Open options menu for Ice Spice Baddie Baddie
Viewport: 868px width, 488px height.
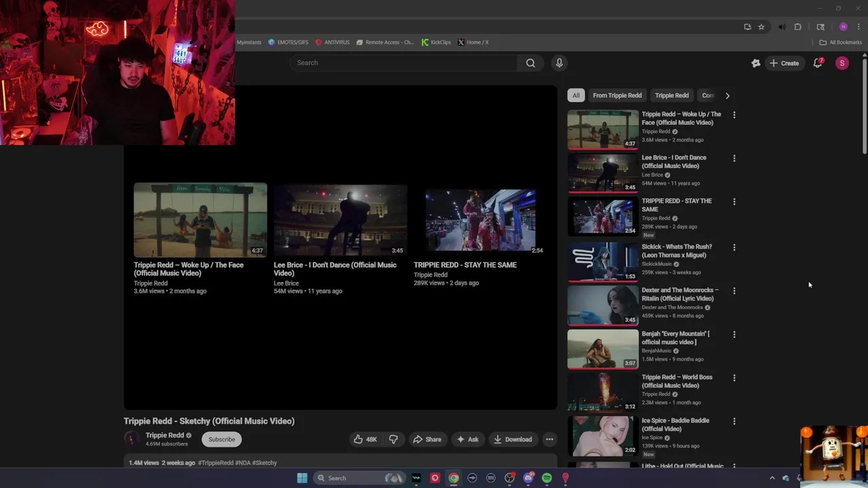click(x=734, y=421)
